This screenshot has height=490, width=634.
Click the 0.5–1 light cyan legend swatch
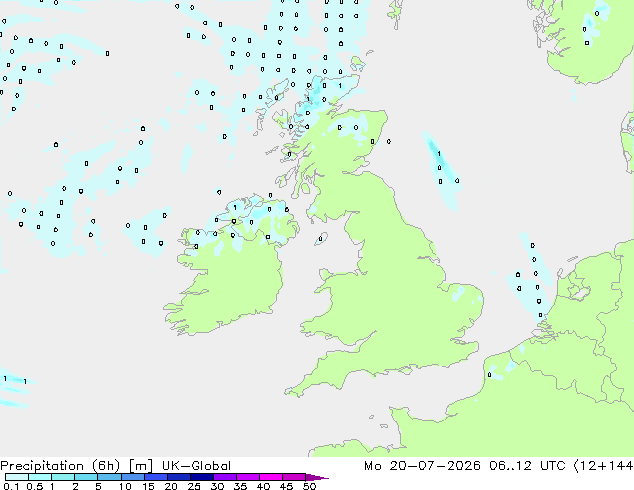coord(40,477)
